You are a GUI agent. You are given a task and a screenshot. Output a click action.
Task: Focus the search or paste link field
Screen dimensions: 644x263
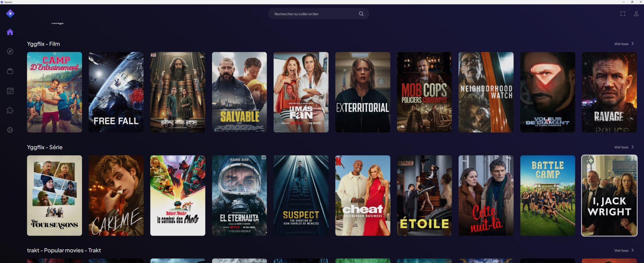[x=318, y=14]
